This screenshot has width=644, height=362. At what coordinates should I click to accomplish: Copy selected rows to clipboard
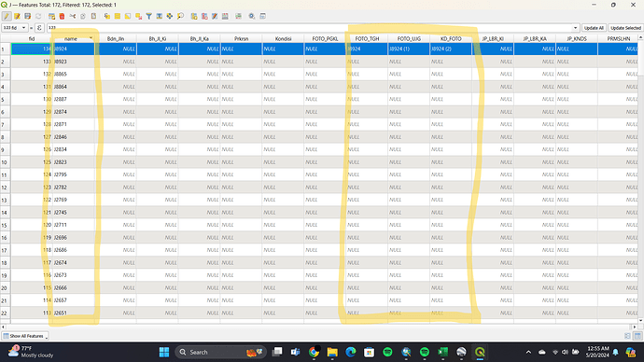pyautogui.click(x=83, y=17)
